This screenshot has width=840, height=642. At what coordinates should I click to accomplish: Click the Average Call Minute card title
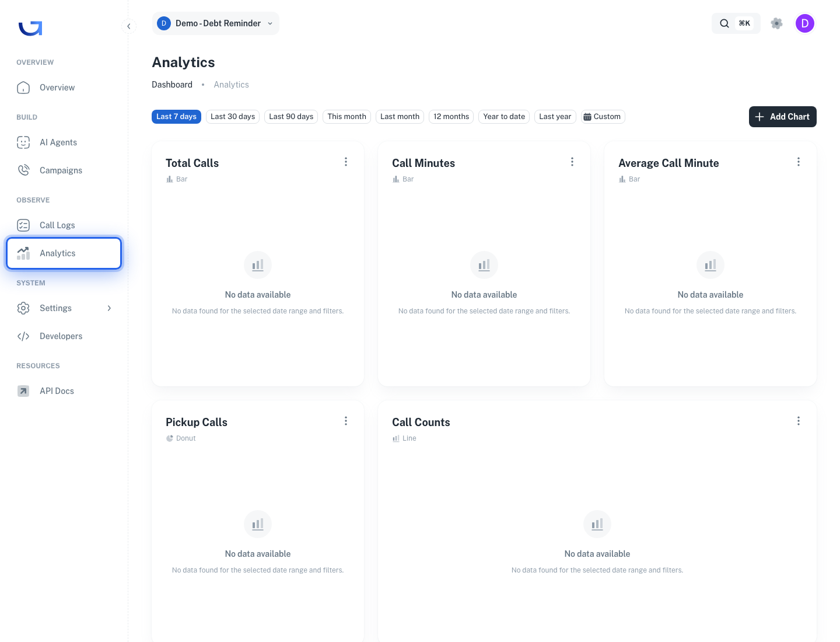(668, 163)
